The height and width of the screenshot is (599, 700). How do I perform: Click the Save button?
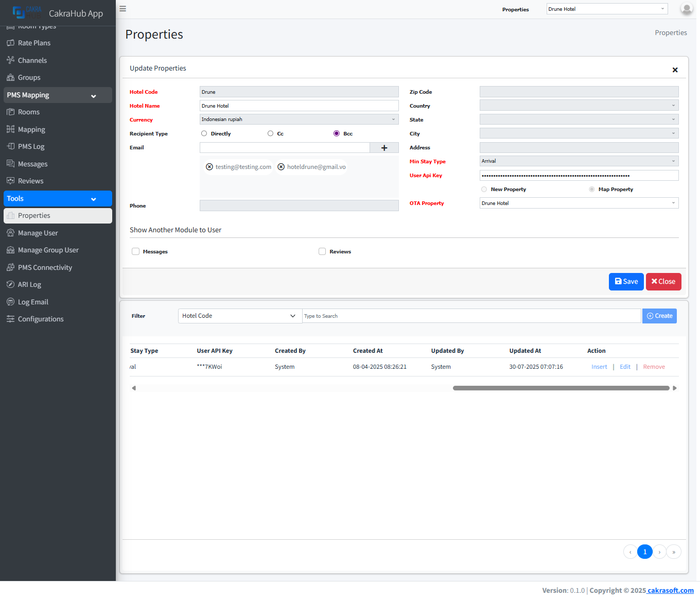click(x=626, y=282)
